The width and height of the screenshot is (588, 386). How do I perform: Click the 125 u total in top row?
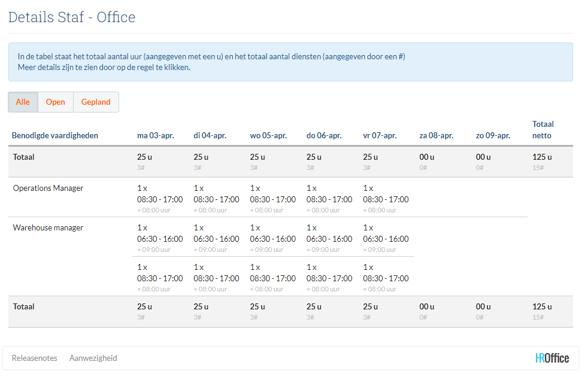click(542, 157)
